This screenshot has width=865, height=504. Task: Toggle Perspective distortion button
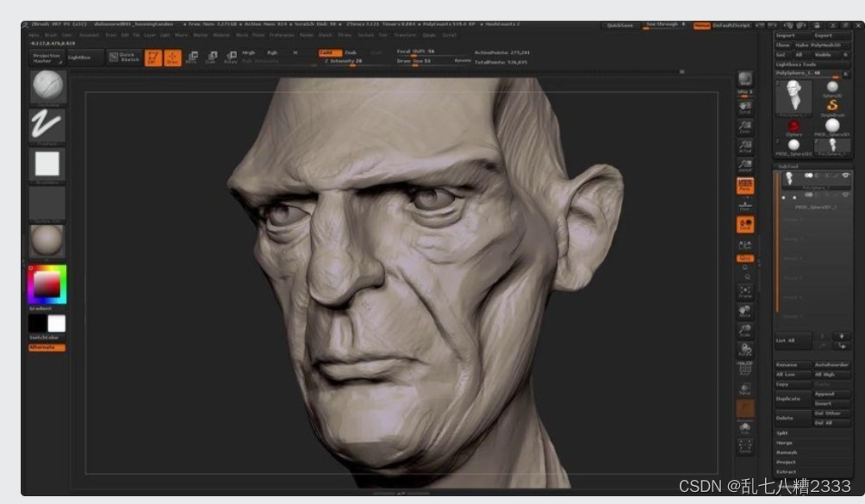745,186
